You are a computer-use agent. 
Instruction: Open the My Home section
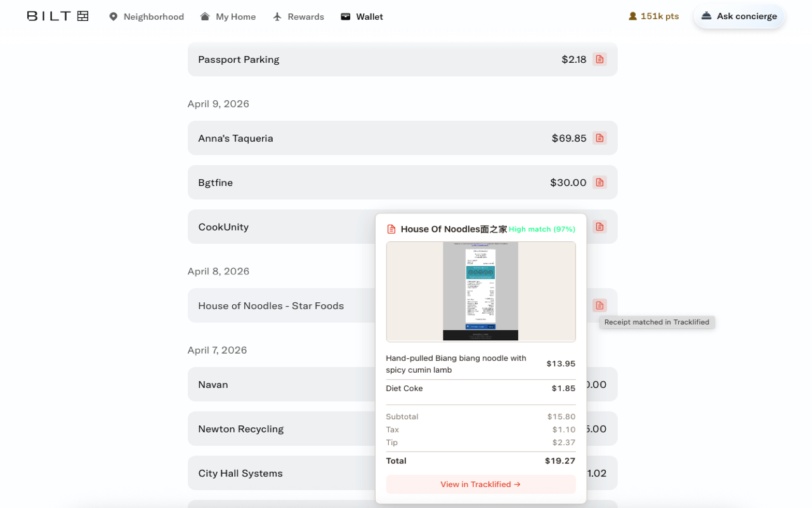[228, 17]
